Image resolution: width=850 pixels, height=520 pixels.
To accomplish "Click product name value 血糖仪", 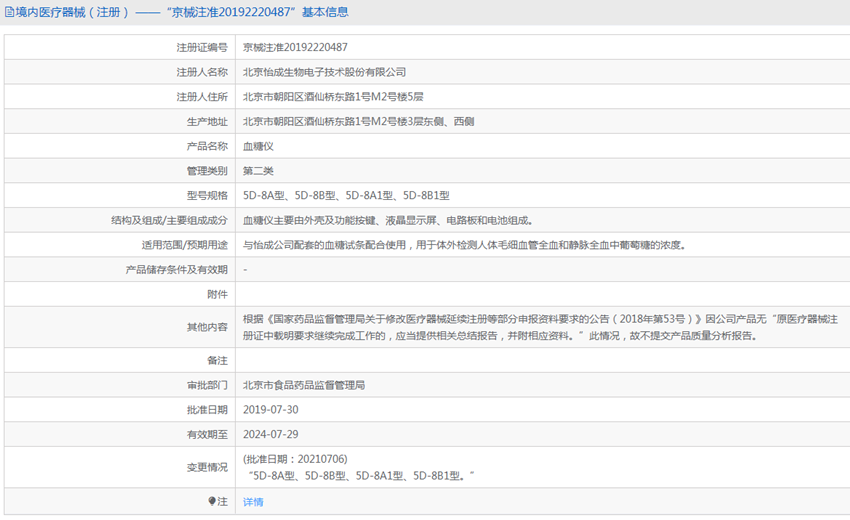I will [258, 146].
